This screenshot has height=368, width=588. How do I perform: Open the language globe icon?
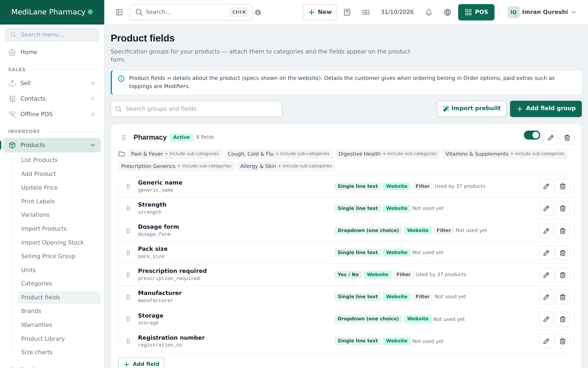(448, 12)
